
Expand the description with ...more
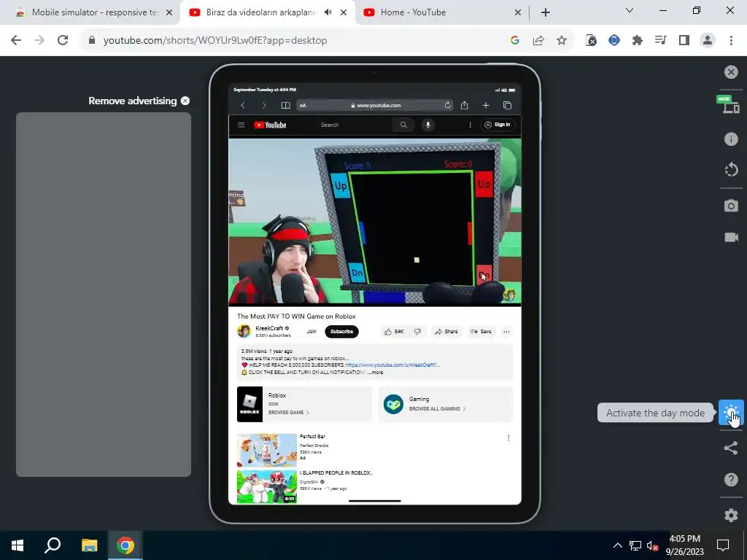coord(375,373)
